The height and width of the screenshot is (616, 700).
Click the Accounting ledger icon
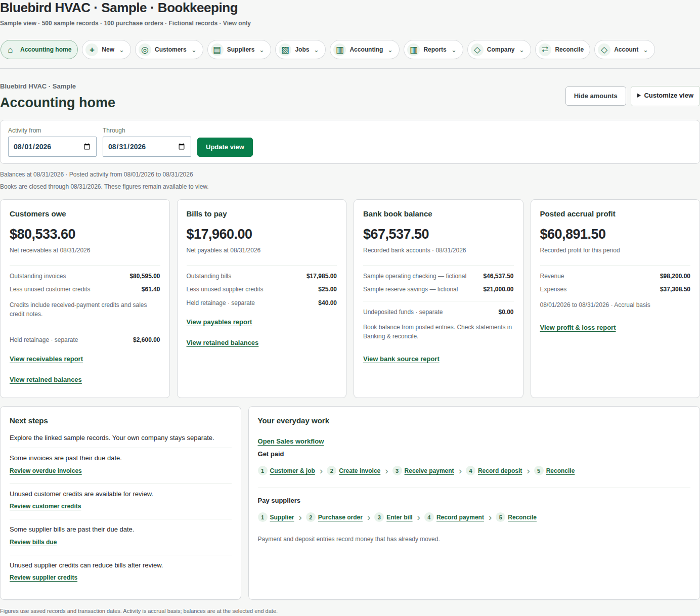(x=340, y=50)
